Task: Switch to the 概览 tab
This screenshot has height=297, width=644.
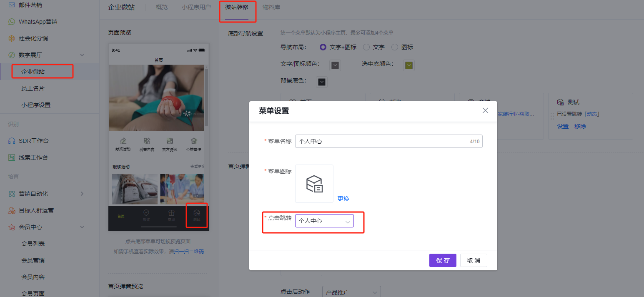Action: (x=162, y=7)
